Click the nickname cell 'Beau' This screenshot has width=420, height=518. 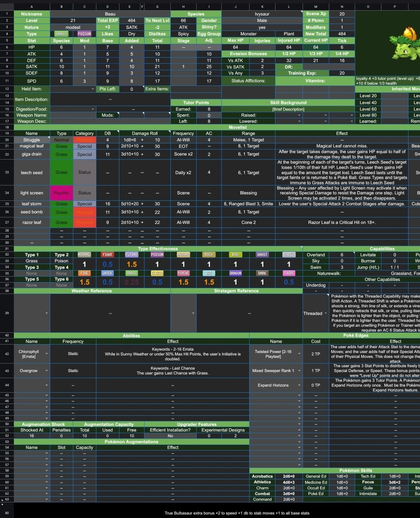point(110,14)
